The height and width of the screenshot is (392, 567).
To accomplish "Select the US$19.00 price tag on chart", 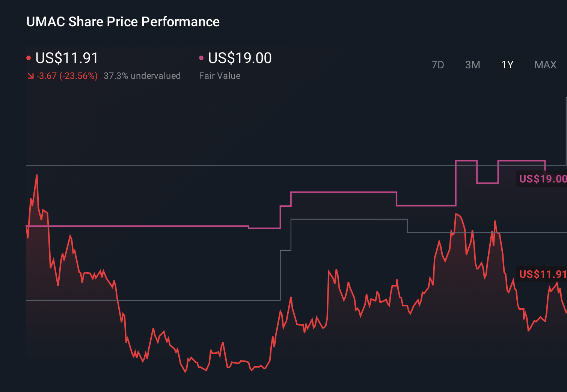I will [x=542, y=179].
